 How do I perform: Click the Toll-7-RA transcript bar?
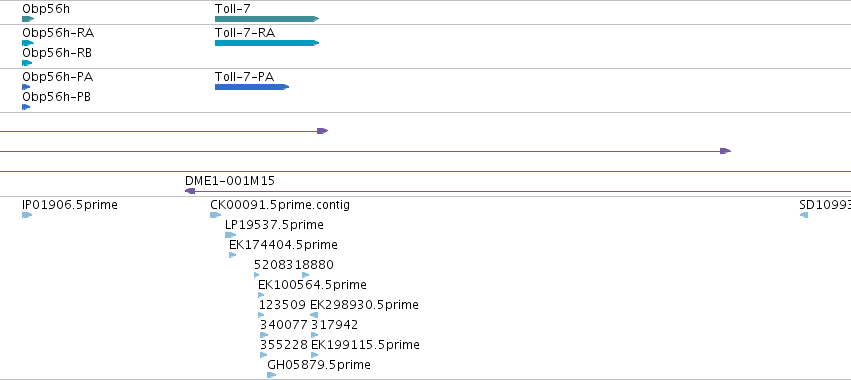[x=267, y=43]
